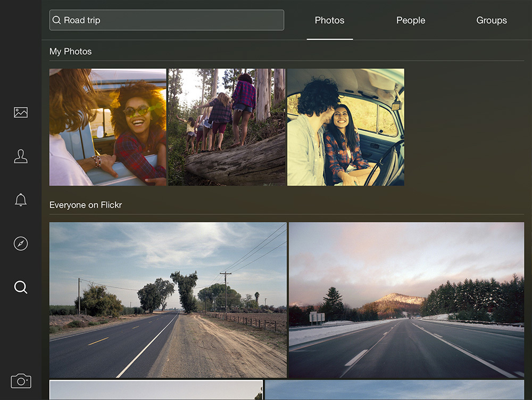Go to profile via person icon
The height and width of the screenshot is (400, 532).
(x=21, y=157)
